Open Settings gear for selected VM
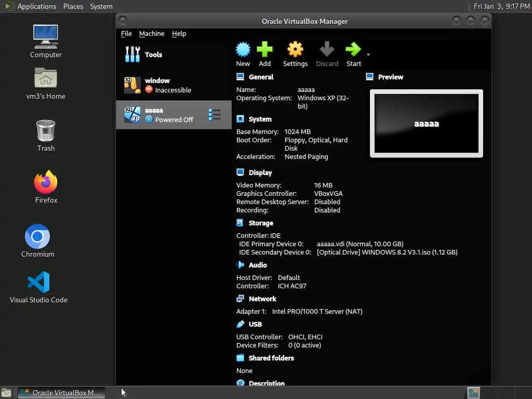Viewport: 532px width, 399px height. point(295,49)
